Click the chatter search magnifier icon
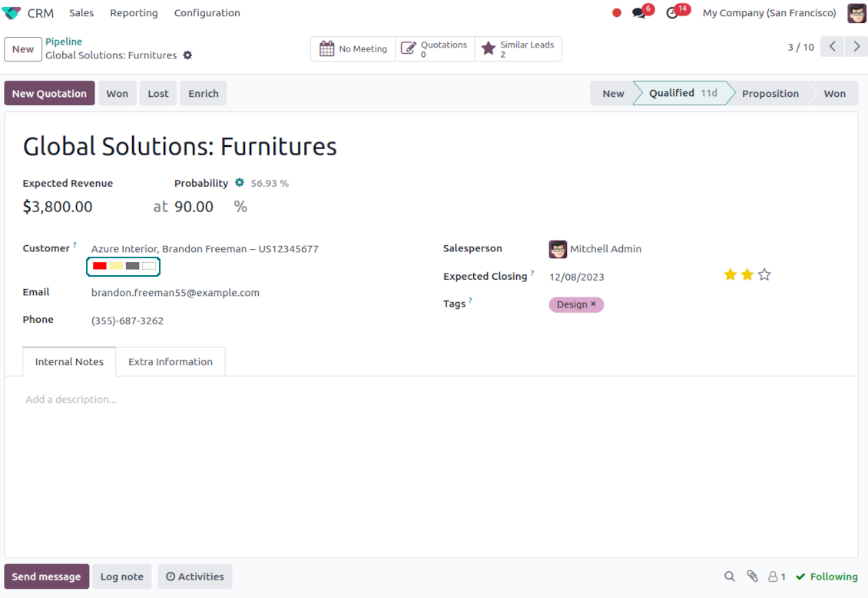Viewport: 868px width, 598px height. tap(730, 576)
